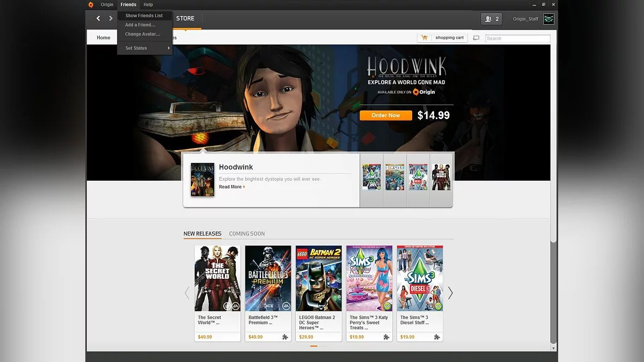Click the Hoodwink title heading
644x362 pixels.
(x=236, y=167)
